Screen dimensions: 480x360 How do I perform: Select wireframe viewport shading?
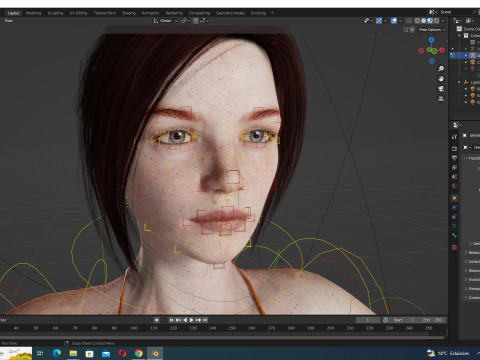pyautogui.click(x=417, y=21)
